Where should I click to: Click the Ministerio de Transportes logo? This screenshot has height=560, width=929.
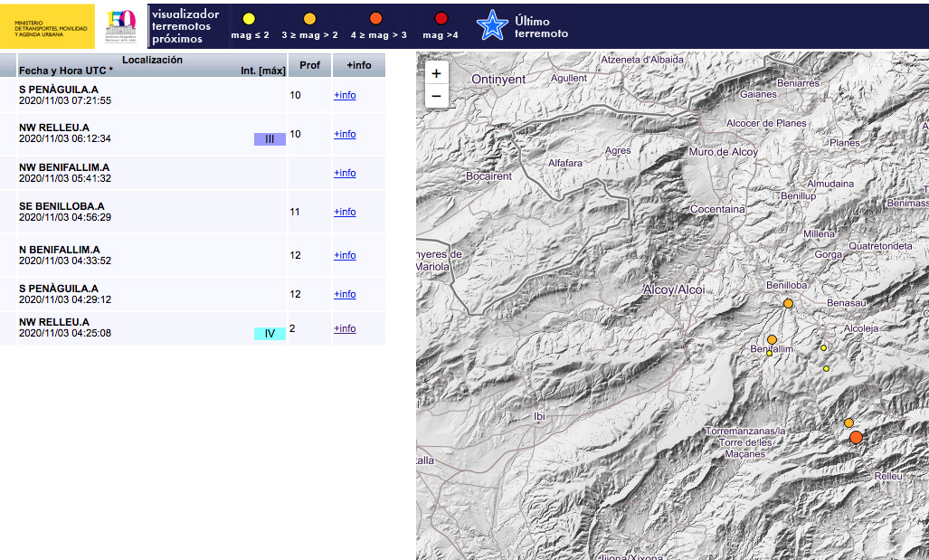point(47,26)
